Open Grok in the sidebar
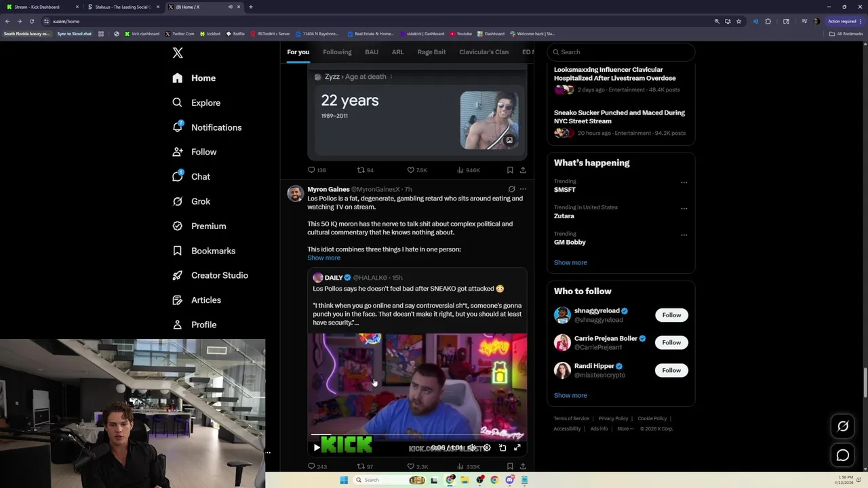Screen dimensions: 868x488 point(191,201)
